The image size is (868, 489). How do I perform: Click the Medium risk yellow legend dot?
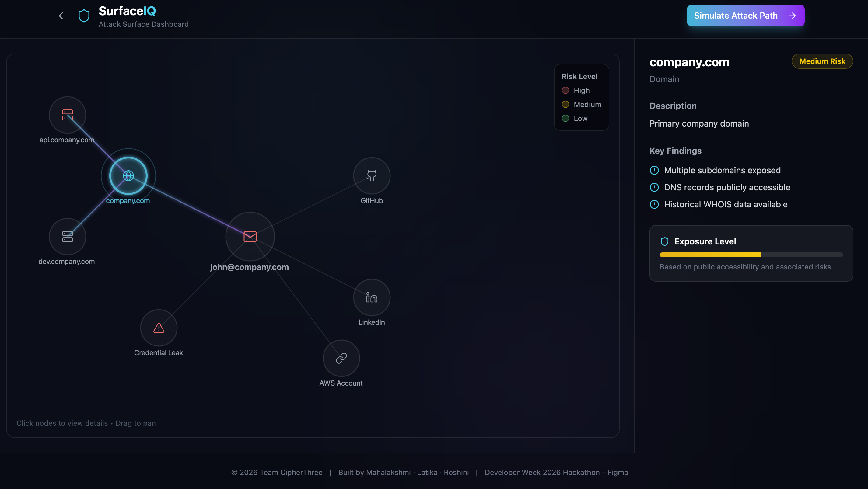coord(565,104)
